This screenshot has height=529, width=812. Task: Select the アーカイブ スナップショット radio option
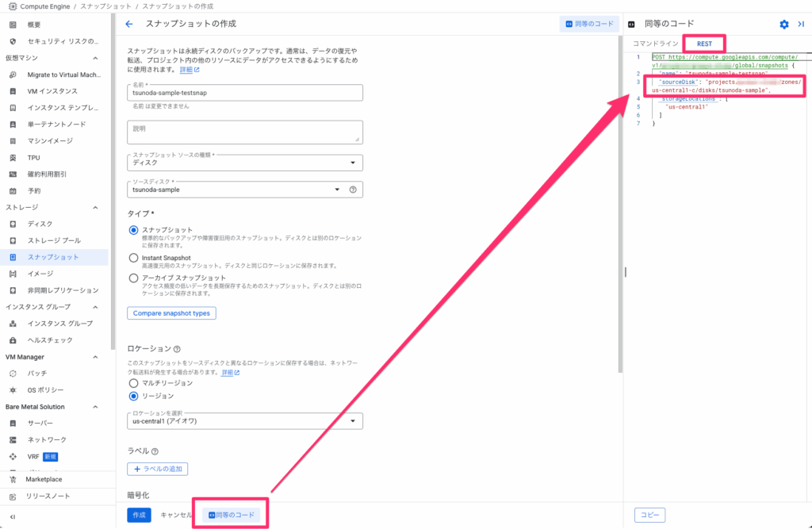pos(133,278)
